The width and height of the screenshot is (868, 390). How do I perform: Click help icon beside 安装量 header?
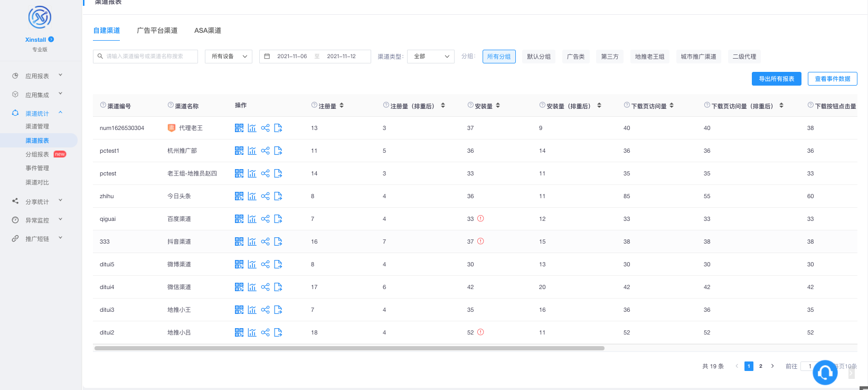(x=470, y=105)
